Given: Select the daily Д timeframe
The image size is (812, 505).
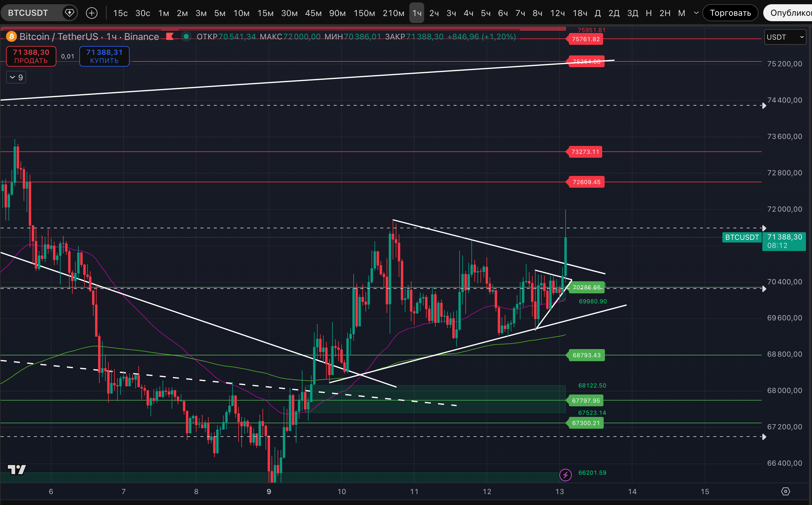Looking at the screenshot, I should coord(598,13).
